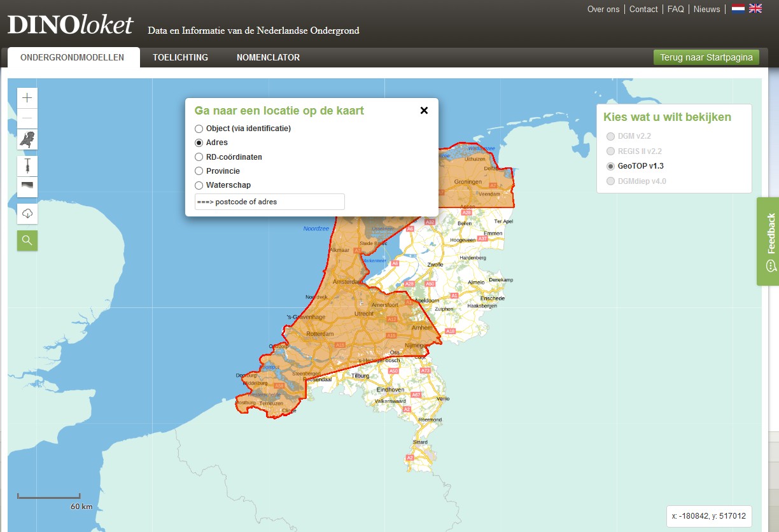Viewport: 779px width, 532px height.
Task: Click the postcode of adres input field
Action: click(x=270, y=202)
